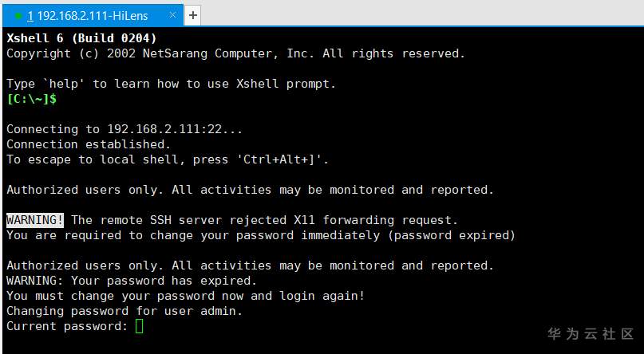Click the 'Connecting to 192.168.2.111:22...' line

[124, 129]
